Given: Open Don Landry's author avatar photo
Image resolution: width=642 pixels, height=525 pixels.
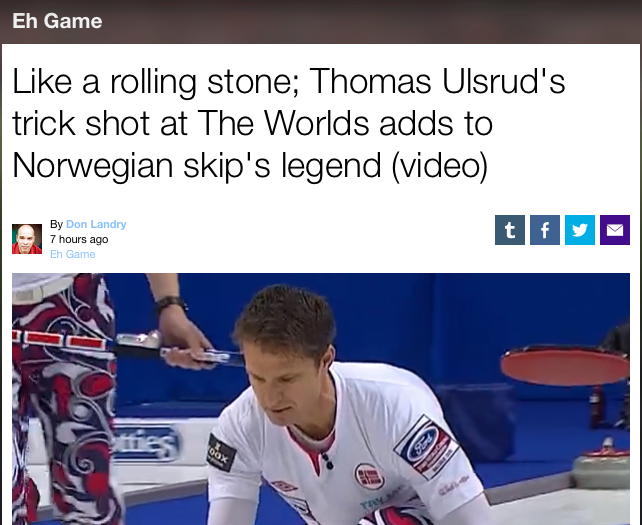Looking at the screenshot, I should pyautogui.click(x=27, y=239).
